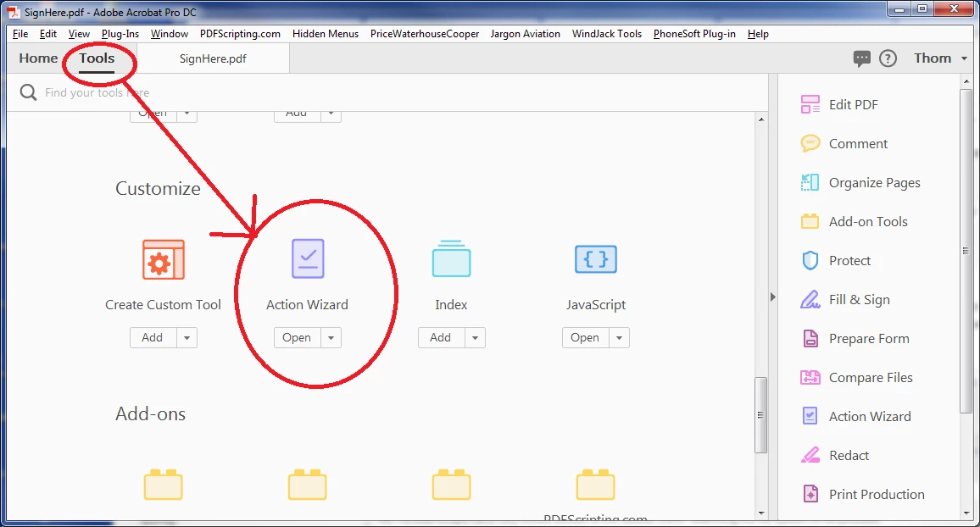Click the Action Wizard tool icon in Customize
Screen dimensions: 980x527
pyautogui.click(x=308, y=258)
